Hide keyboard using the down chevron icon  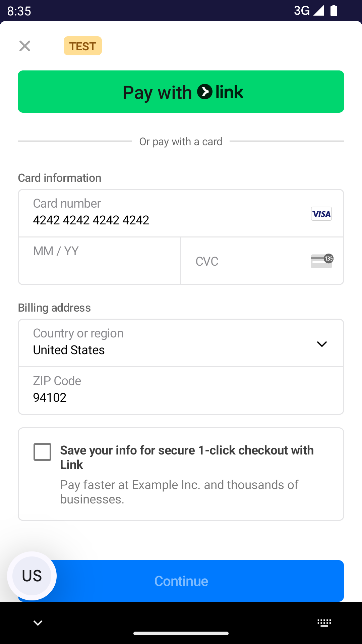(38, 623)
